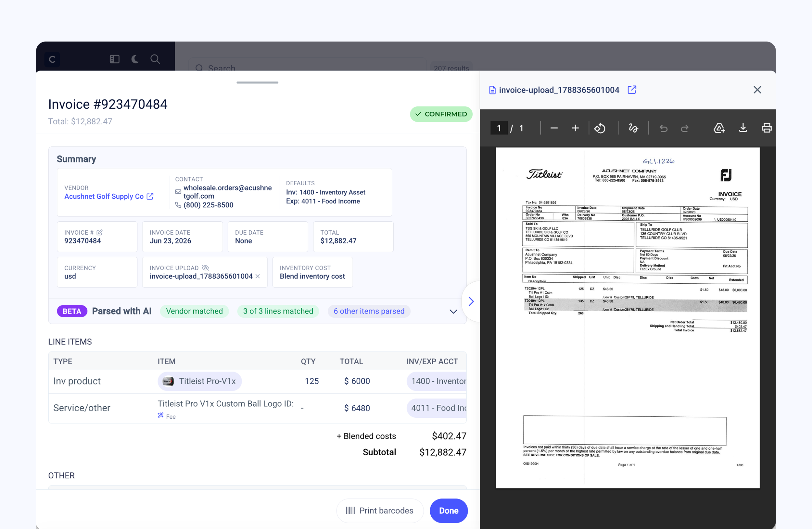Click the (800) 225-8500 phone number
This screenshot has height=529, width=812.
[209, 205]
